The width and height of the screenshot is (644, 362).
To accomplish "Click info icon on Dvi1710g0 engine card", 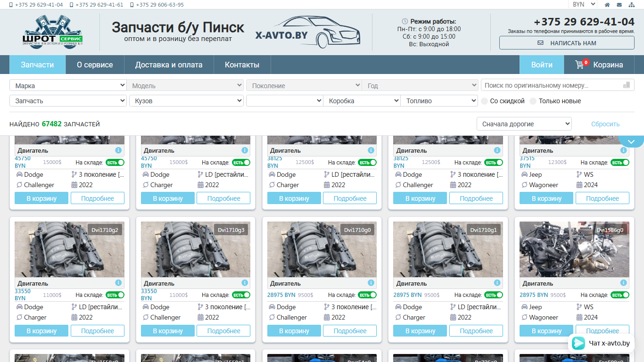I will point(371,283).
